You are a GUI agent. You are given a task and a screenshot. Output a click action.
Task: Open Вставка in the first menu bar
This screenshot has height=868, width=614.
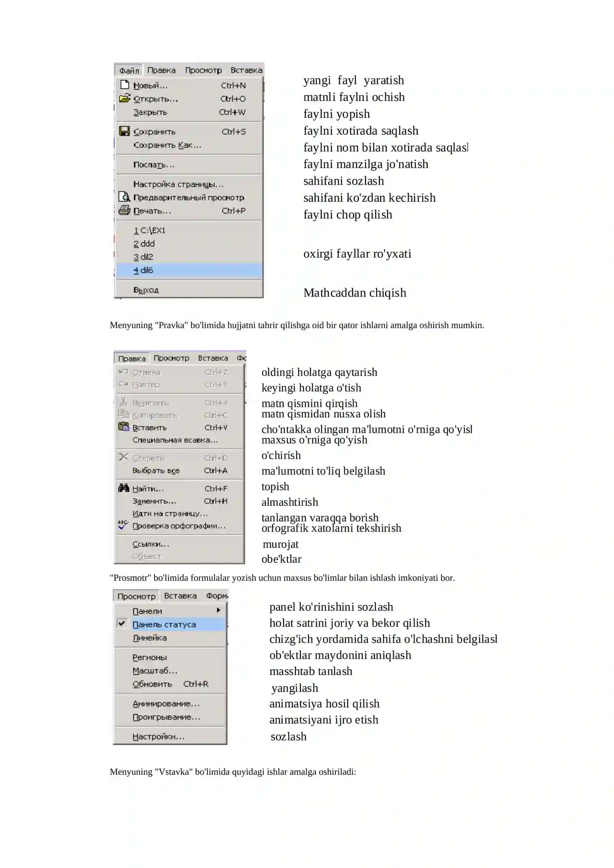point(246,70)
